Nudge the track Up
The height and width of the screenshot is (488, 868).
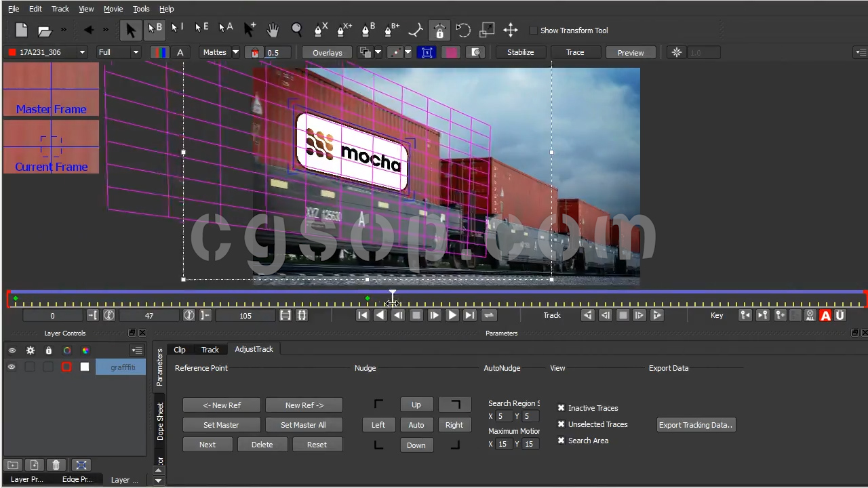click(x=416, y=405)
